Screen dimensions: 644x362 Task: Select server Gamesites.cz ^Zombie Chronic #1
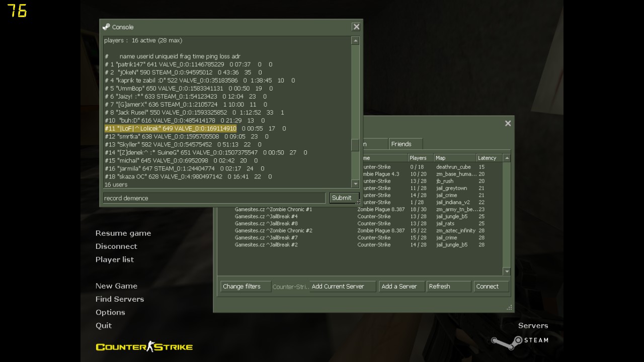[x=361, y=209]
